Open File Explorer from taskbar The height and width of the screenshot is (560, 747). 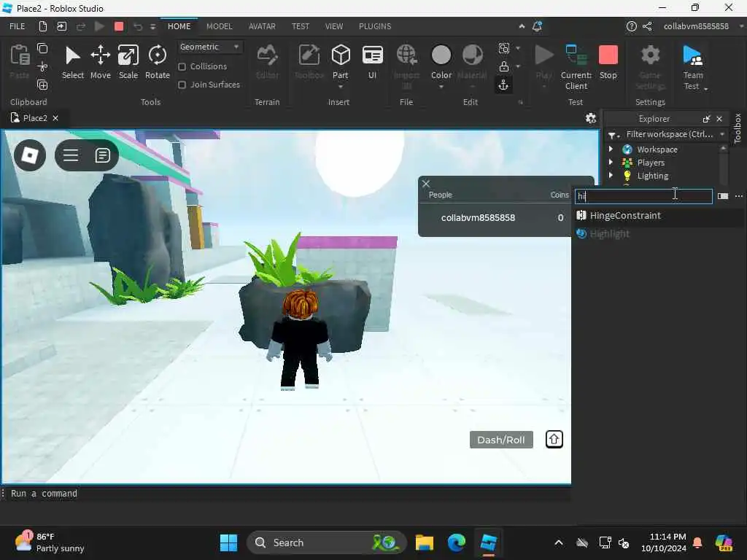[x=424, y=542]
